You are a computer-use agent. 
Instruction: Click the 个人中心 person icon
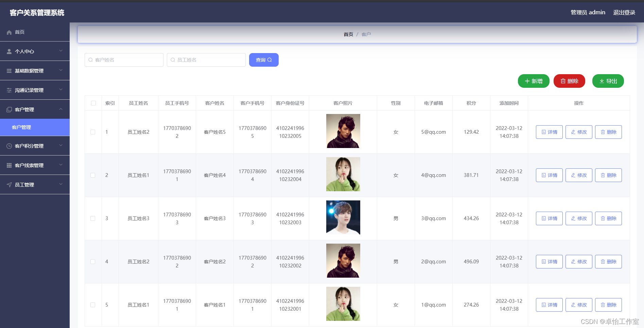(x=8, y=51)
